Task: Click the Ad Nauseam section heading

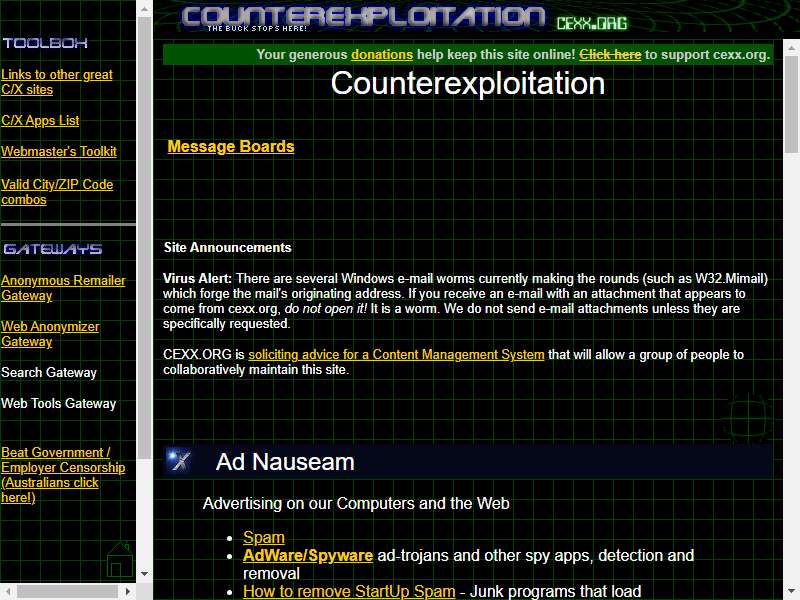Action: click(x=285, y=462)
